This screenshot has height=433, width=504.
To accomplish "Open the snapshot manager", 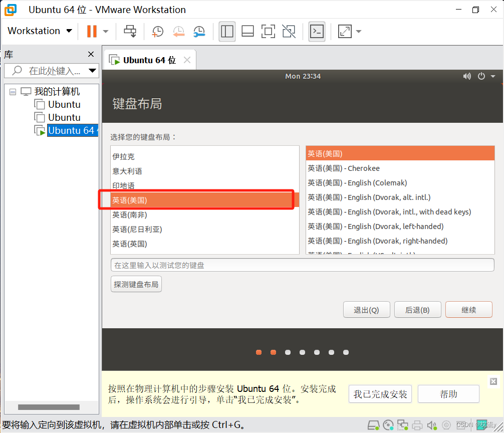I will coord(199,32).
